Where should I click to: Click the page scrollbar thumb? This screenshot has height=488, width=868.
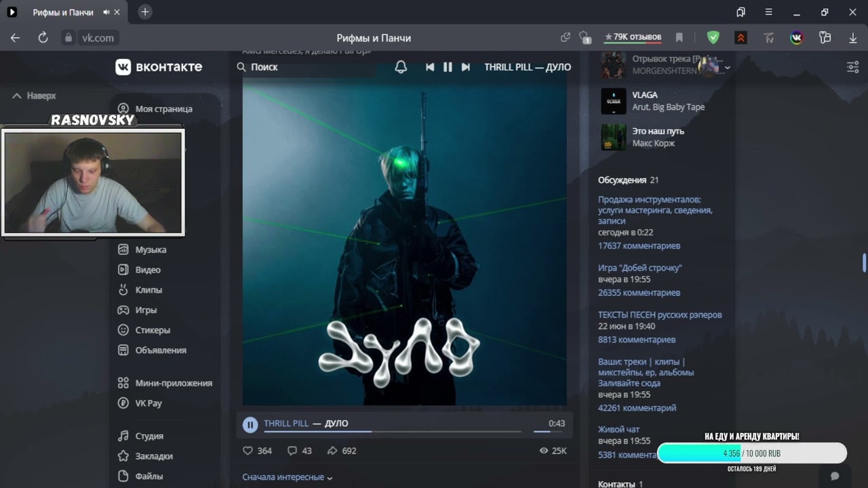[864, 263]
